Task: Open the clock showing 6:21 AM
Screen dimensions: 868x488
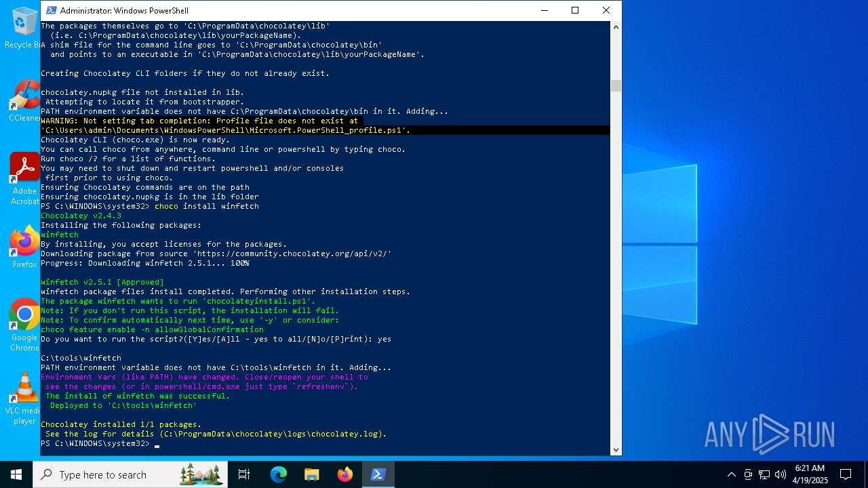Action: [x=810, y=474]
